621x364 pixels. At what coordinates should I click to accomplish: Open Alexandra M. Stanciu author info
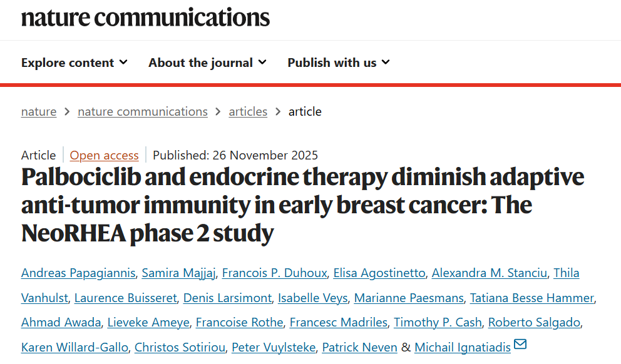pos(491,273)
